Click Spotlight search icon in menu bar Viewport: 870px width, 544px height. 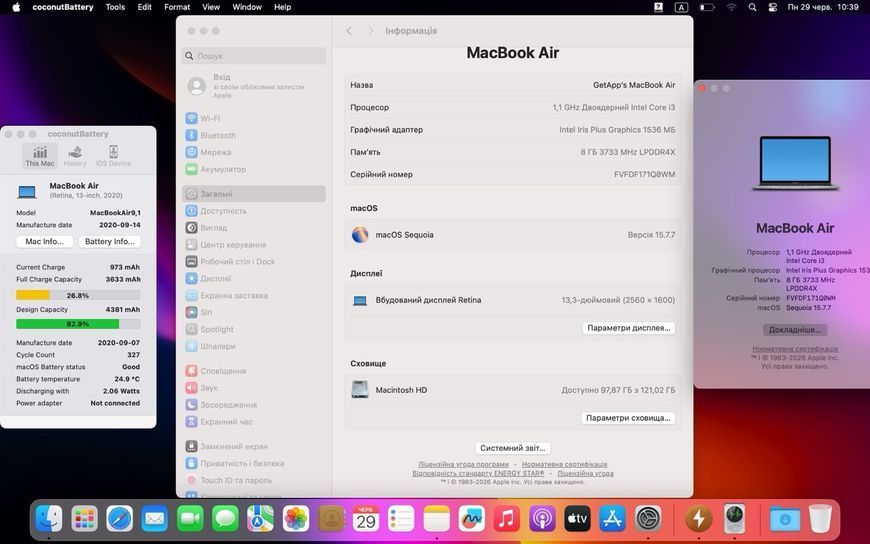pos(752,7)
